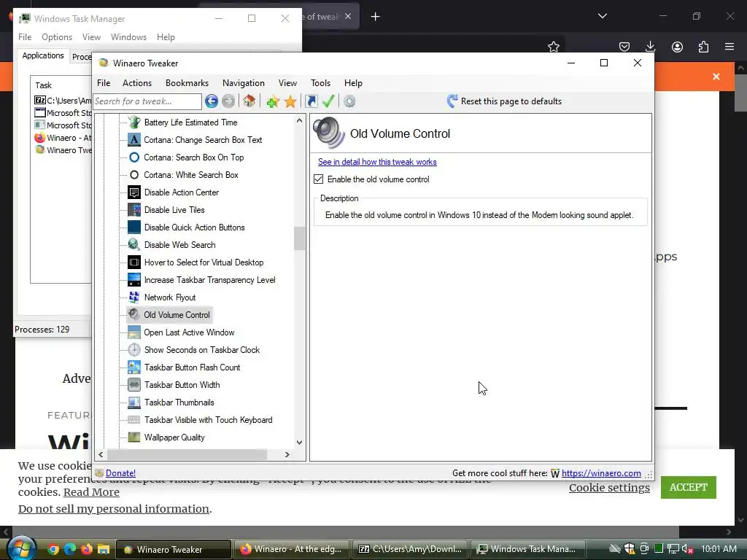
Task: Close the orange browser notification bar
Action: [716, 77]
